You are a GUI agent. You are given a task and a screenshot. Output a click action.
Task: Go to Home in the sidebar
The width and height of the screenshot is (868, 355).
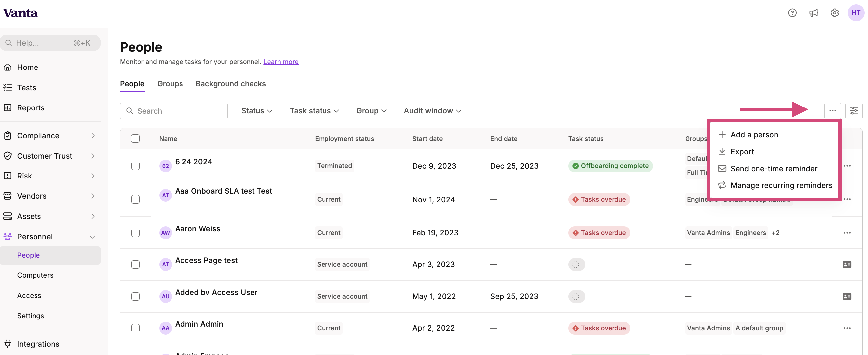click(50, 67)
